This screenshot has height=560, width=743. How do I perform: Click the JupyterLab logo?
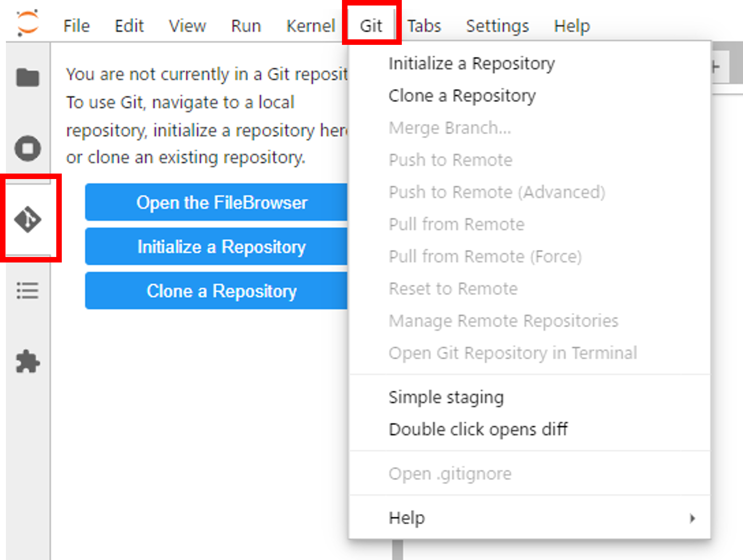tap(28, 23)
